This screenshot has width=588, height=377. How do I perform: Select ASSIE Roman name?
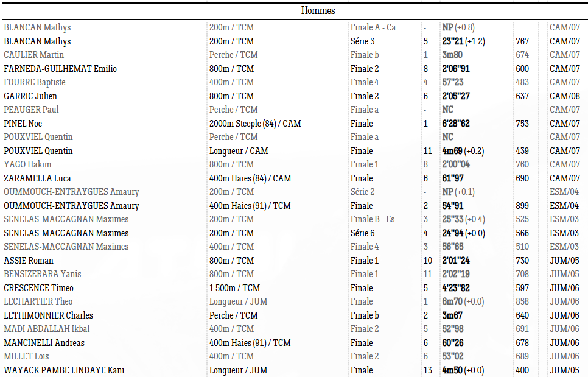[29, 260]
